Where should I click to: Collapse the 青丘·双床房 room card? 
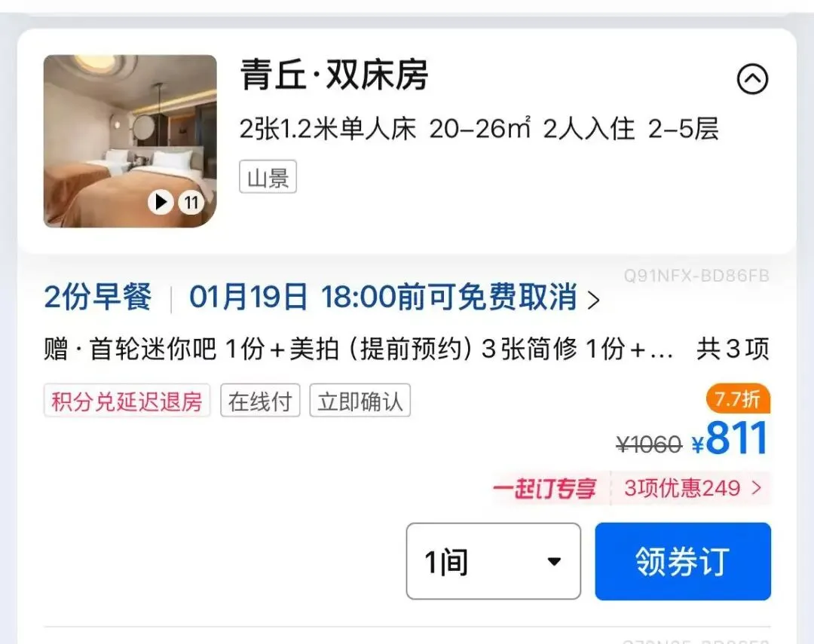pos(752,79)
